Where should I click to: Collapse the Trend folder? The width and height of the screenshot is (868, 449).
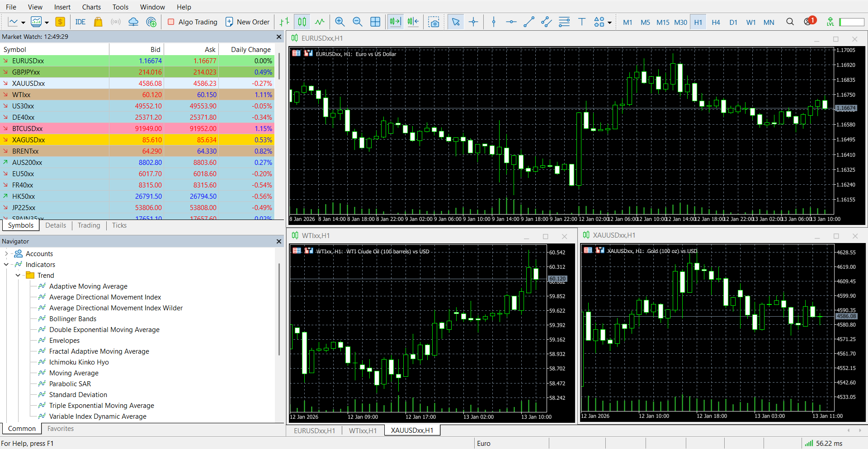18,276
